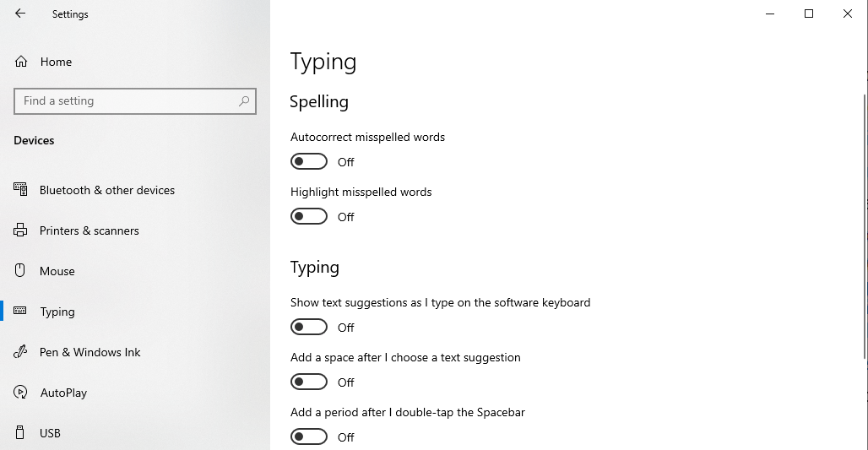868x450 pixels.
Task: Go back using the arrow icon
Action: pos(20,14)
